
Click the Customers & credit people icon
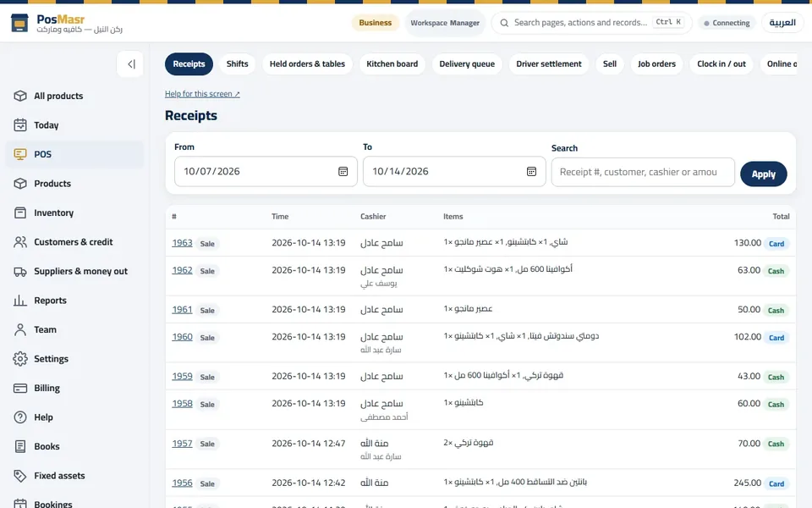click(20, 242)
